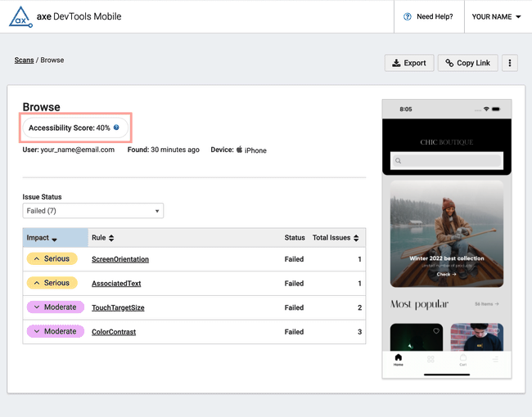
Task: Copy link to this scan
Action: pos(467,63)
